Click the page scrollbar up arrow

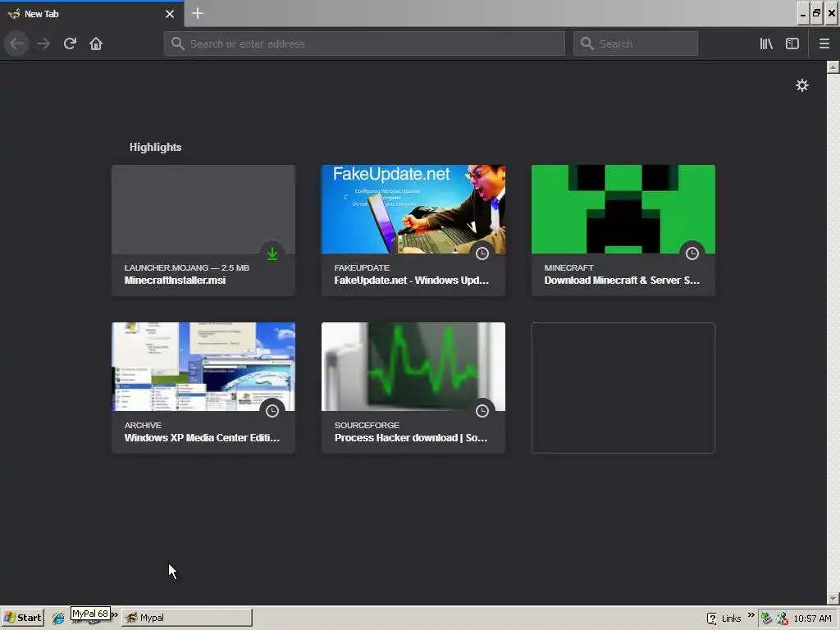pyautogui.click(x=833, y=67)
